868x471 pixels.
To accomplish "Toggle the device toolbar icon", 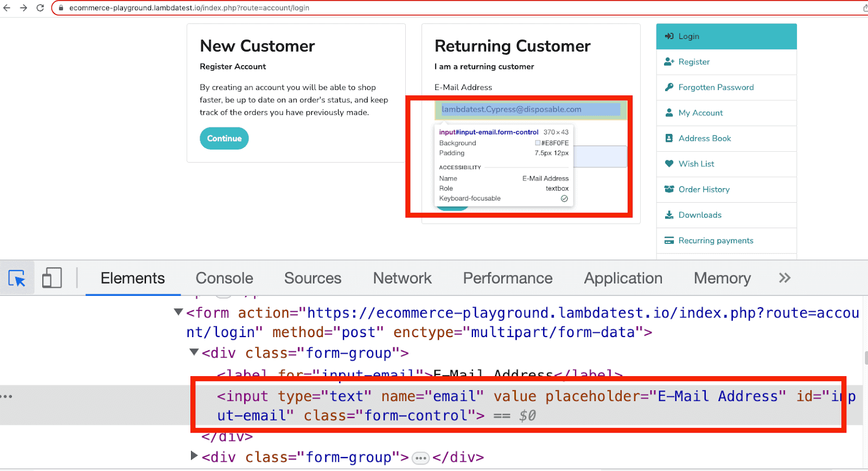I will coord(52,278).
